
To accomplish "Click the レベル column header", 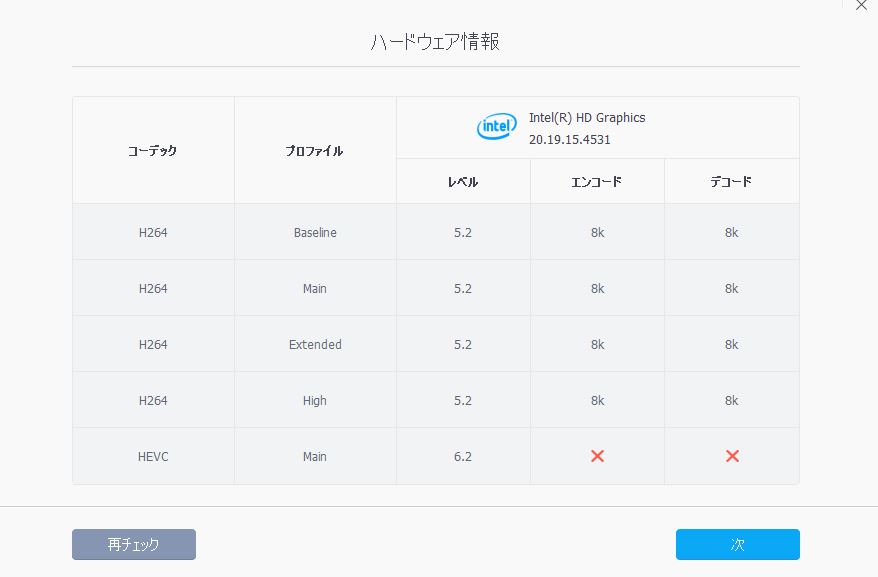I will 462,182.
